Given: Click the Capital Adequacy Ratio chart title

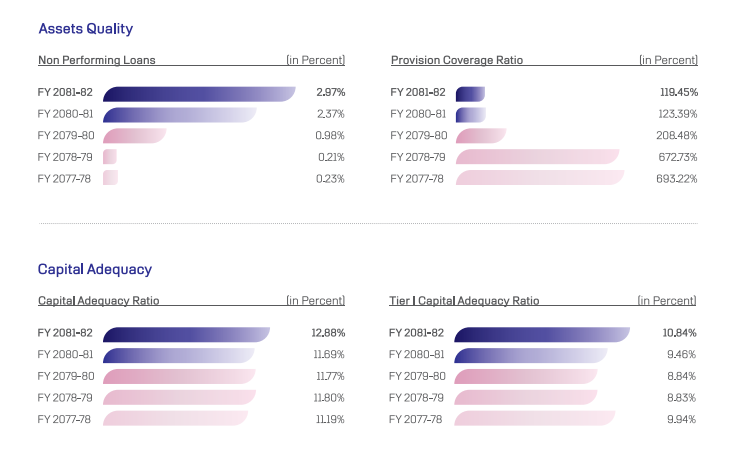Looking at the screenshot, I should click(98, 300).
